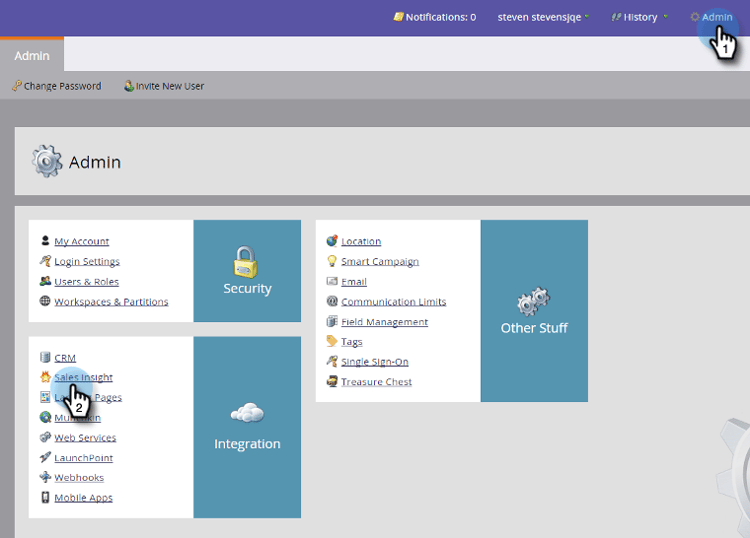Click the Location globe icon

click(332, 241)
